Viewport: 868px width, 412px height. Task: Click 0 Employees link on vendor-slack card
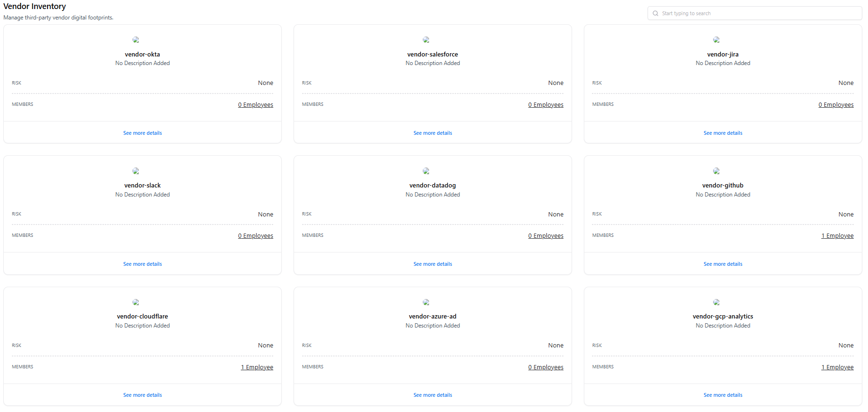256,236
